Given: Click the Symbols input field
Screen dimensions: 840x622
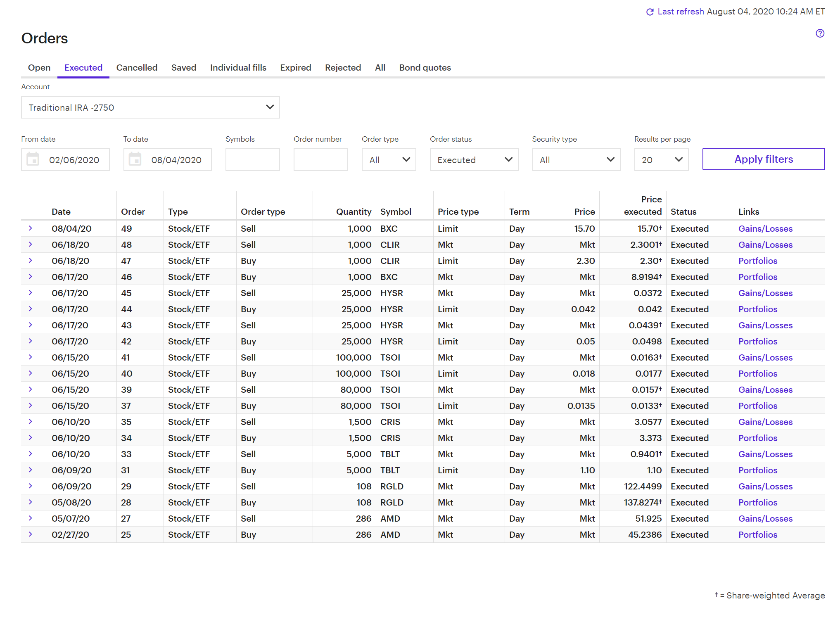Looking at the screenshot, I should 252,160.
